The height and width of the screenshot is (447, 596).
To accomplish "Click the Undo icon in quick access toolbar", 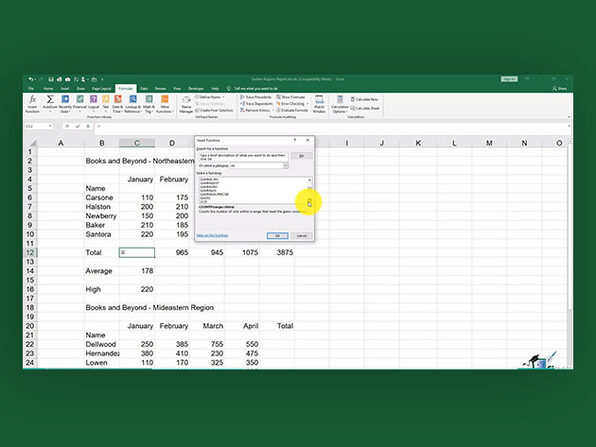I will (x=30, y=79).
